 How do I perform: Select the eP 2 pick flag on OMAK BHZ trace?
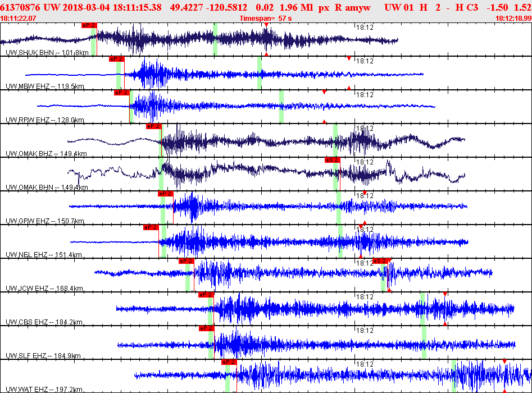coord(154,126)
